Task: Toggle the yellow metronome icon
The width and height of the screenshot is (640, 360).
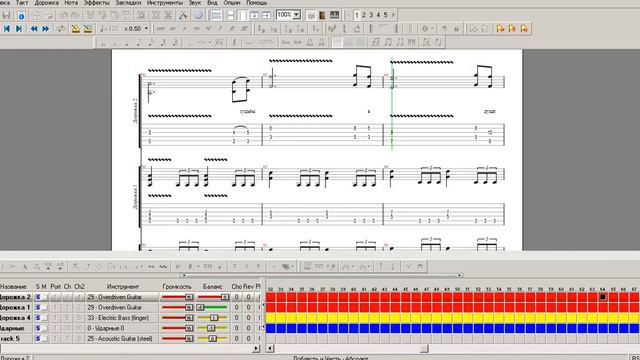Action: (x=76, y=29)
